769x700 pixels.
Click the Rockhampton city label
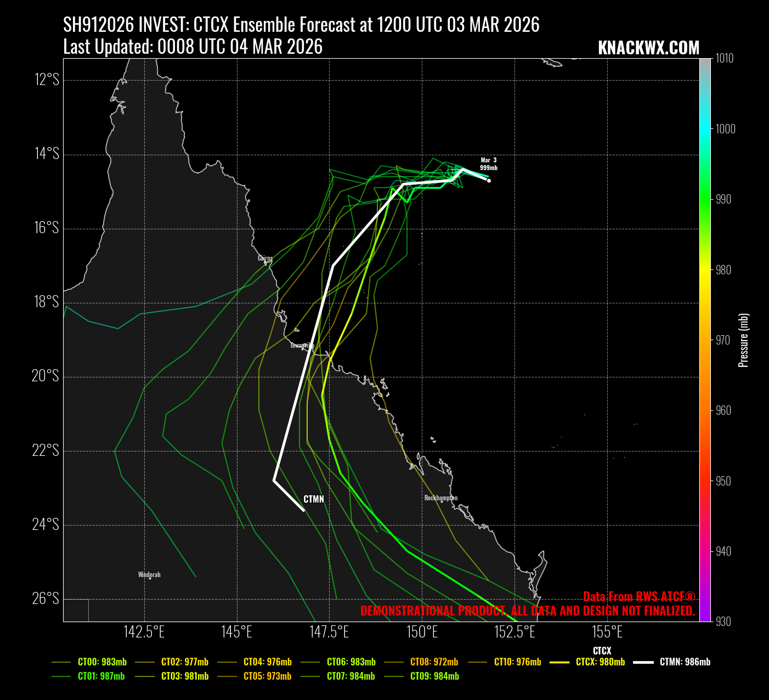point(440,498)
